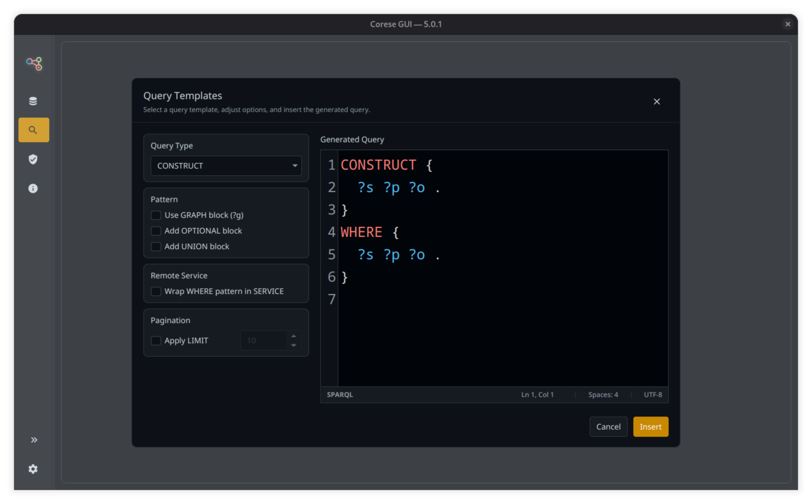Click the Ln 1, Col 1 status
The width and height of the screenshot is (812, 504).
(x=537, y=395)
